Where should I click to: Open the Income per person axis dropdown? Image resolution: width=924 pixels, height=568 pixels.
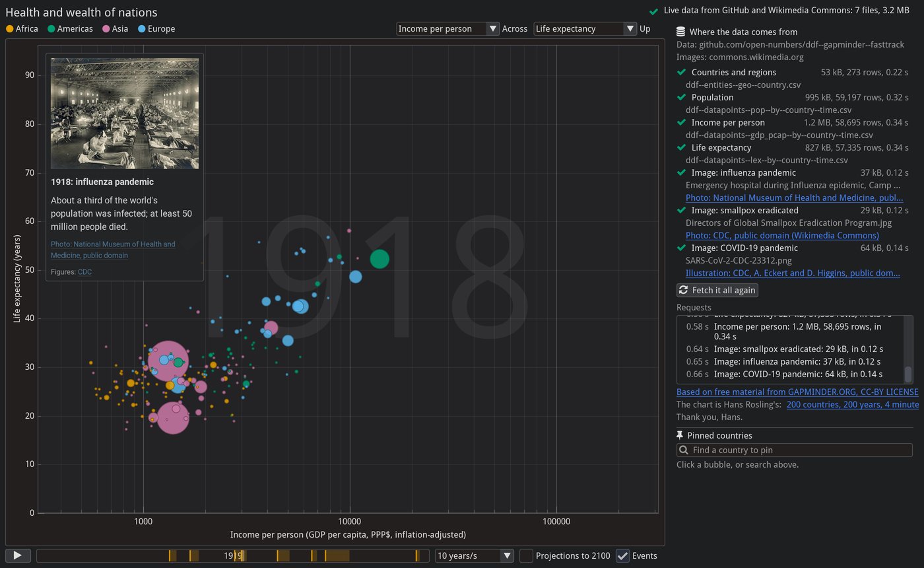point(448,28)
